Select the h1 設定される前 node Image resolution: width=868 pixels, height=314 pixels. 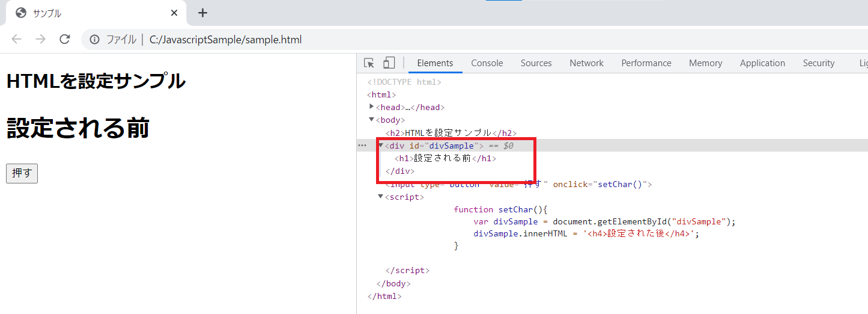click(x=446, y=158)
